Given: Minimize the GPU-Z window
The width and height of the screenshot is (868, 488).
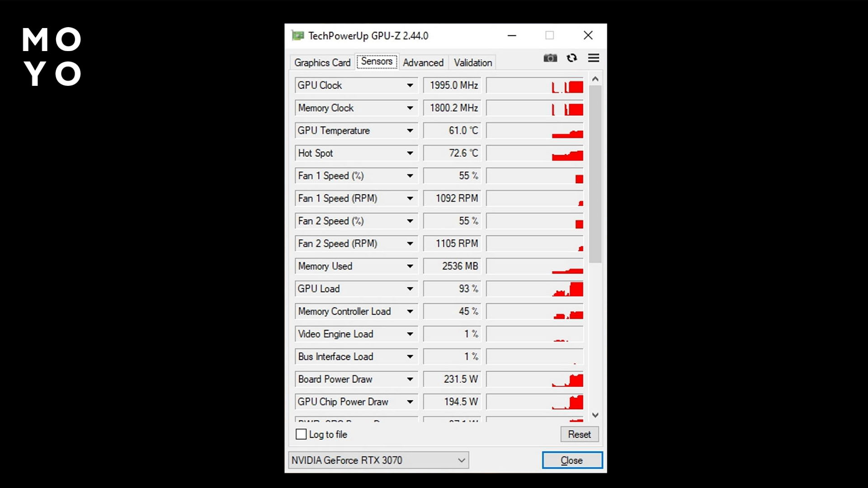Looking at the screenshot, I should pyautogui.click(x=512, y=35).
